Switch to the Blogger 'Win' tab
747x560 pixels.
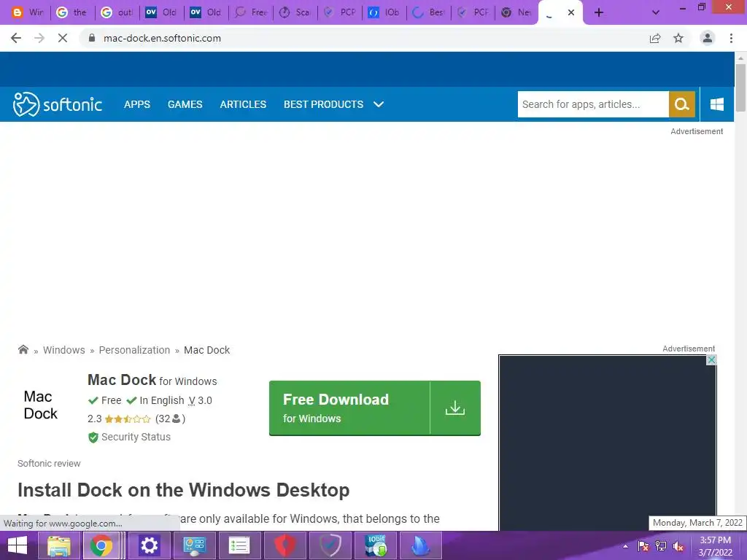click(28, 12)
